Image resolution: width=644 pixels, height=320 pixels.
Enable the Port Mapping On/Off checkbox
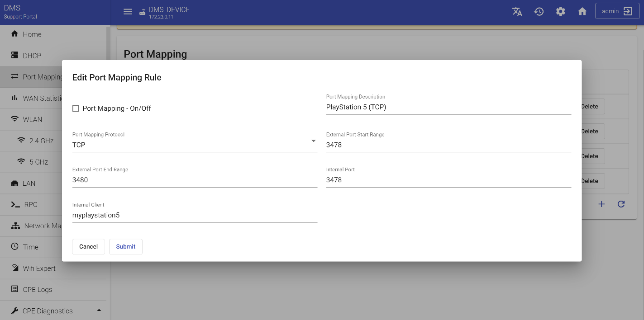[x=76, y=108]
